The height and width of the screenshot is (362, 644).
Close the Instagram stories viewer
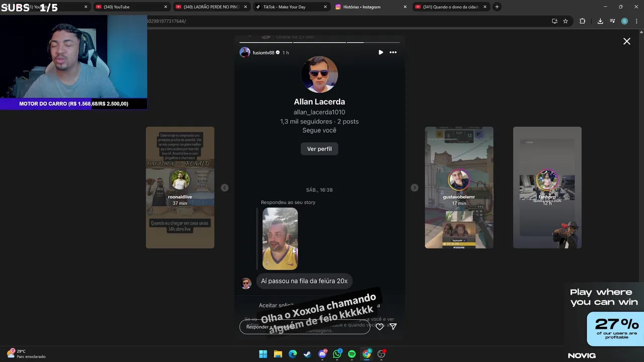click(627, 41)
